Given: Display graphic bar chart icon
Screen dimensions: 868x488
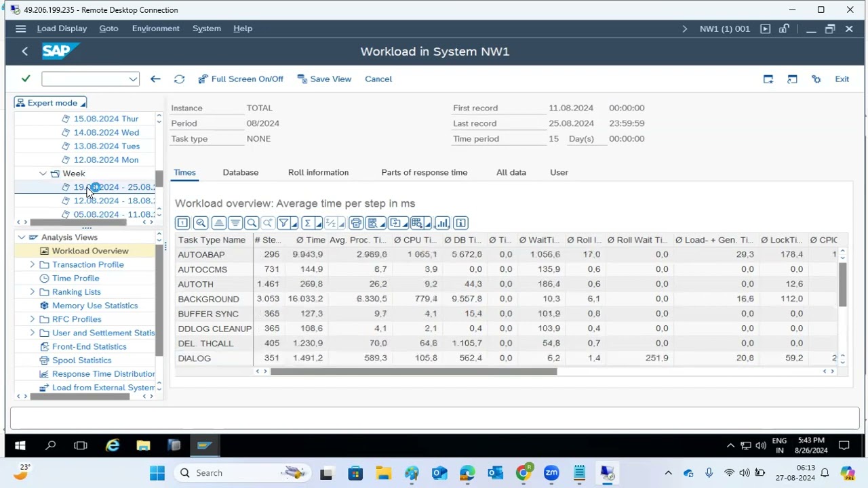Looking at the screenshot, I should coord(443,223).
